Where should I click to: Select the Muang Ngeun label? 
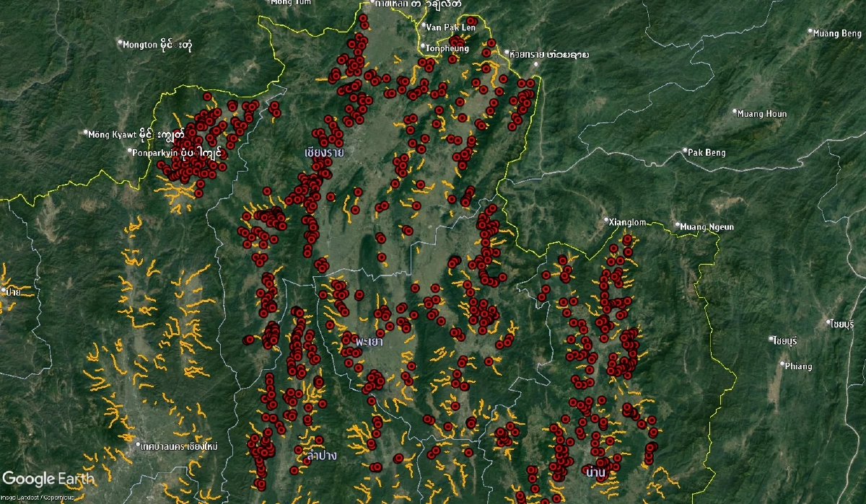(x=707, y=227)
